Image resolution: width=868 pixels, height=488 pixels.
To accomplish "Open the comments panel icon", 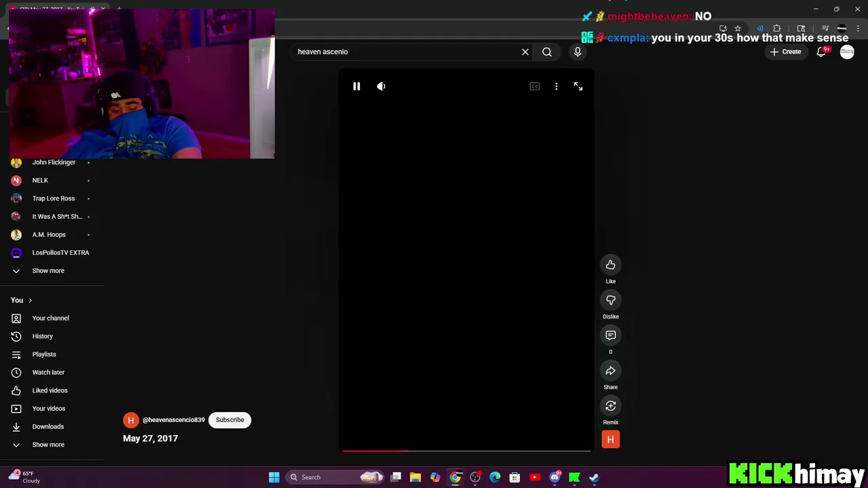I will coord(610,335).
